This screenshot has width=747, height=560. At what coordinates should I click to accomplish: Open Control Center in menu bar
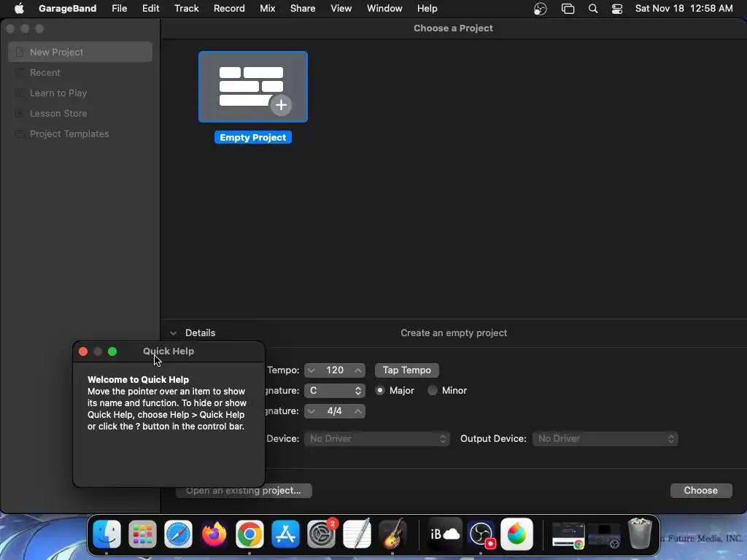pyautogui.click(x=617, y=9)
